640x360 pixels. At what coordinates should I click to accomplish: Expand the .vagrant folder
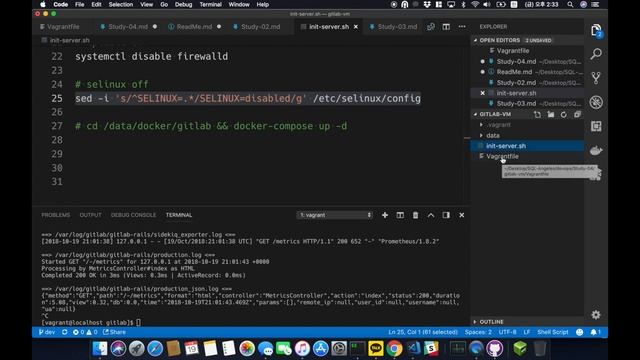[498, 125]
